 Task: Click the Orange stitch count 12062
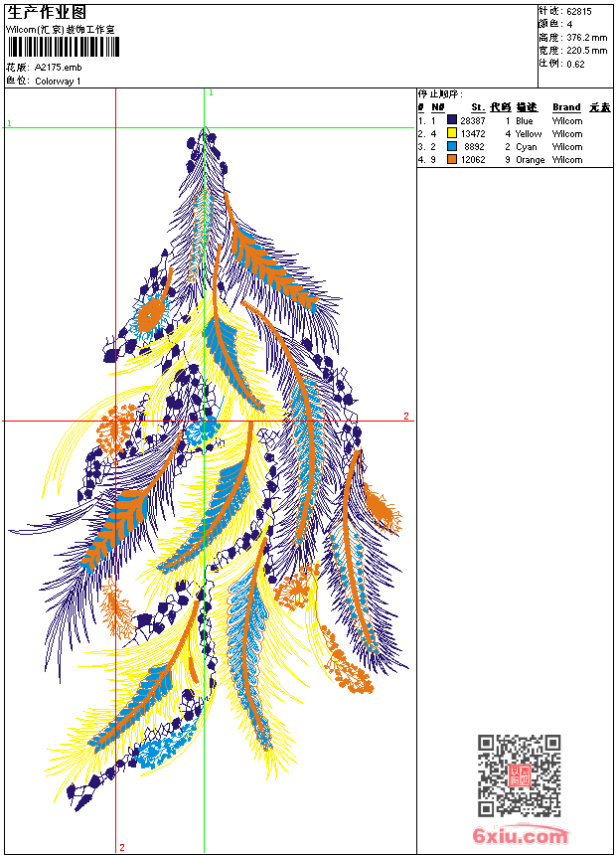point(473,160)
